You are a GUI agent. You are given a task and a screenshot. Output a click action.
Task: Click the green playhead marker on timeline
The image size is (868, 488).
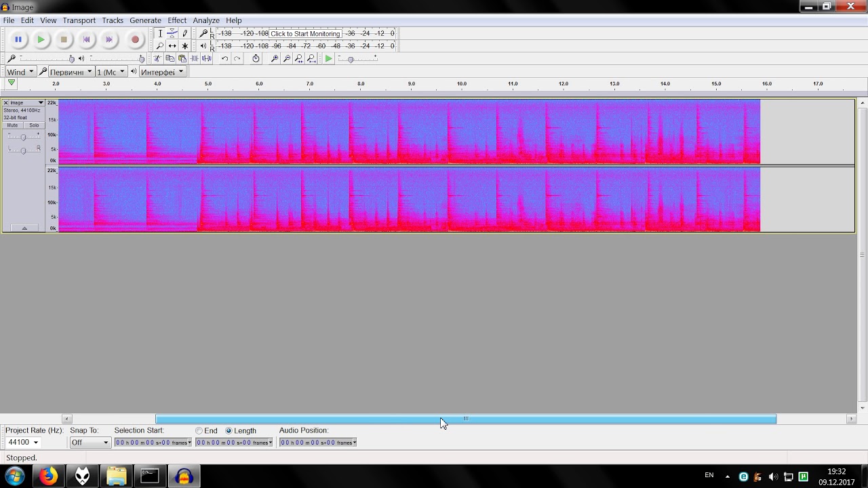12,83
